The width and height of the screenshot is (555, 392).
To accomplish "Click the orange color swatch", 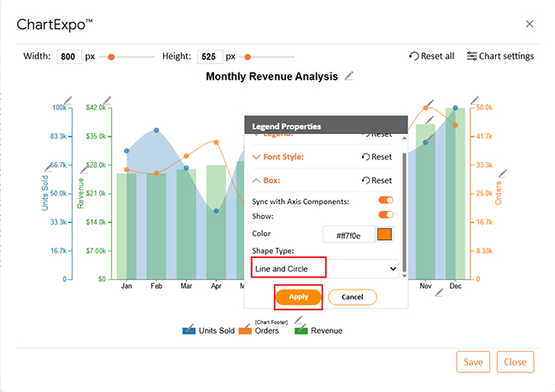I will (384, 235).
